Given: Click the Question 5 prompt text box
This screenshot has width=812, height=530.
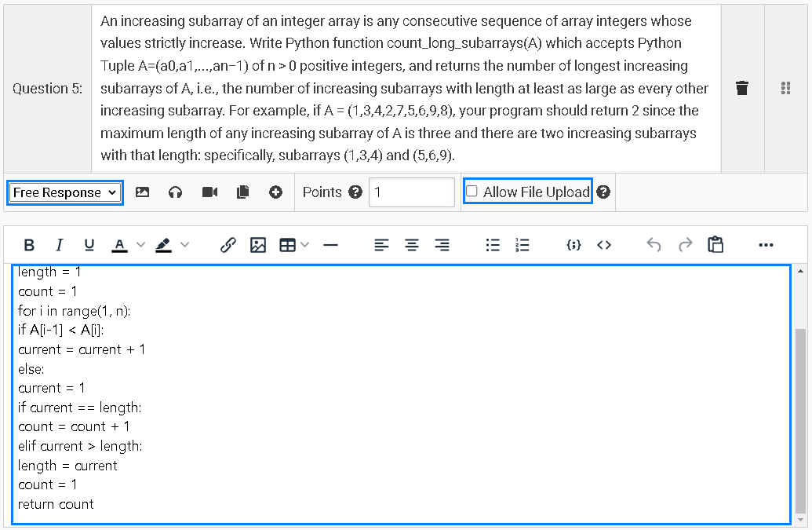Looking at the screenshot, I should click(x=406, y=88).
